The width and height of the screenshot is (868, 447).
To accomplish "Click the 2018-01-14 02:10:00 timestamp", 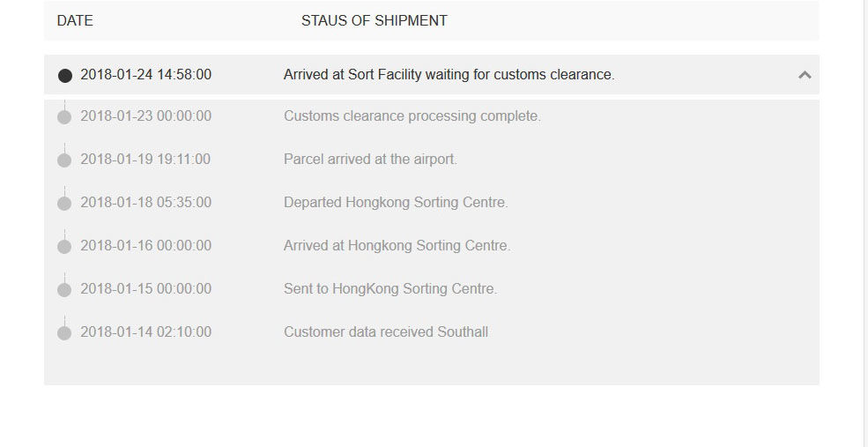I will click(145, 332).
